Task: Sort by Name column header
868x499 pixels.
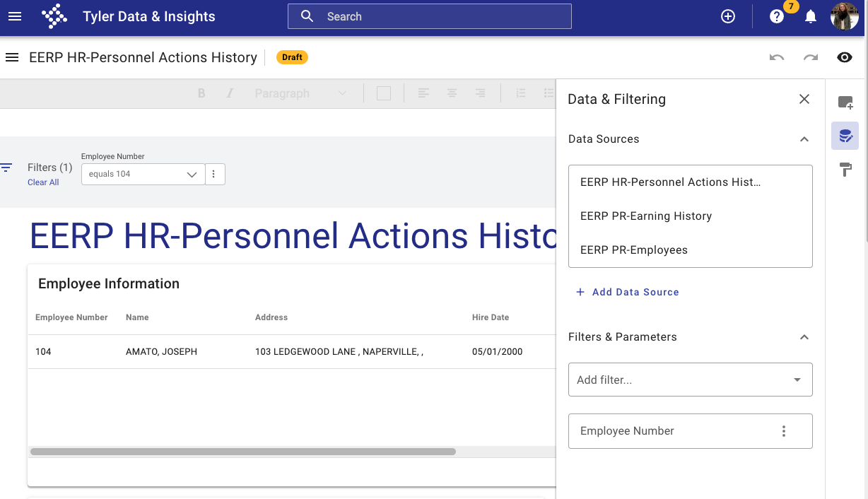Action: click(137, 317)
